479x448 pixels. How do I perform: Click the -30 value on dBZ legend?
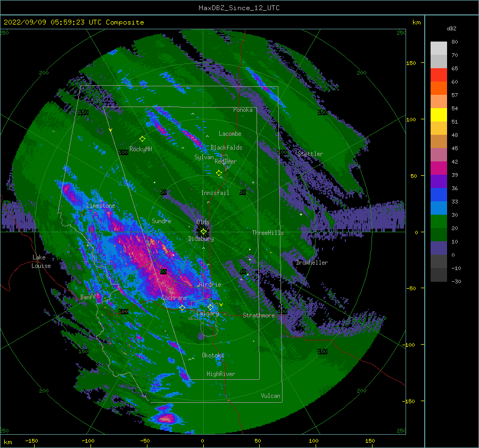[x=456, y=281]
